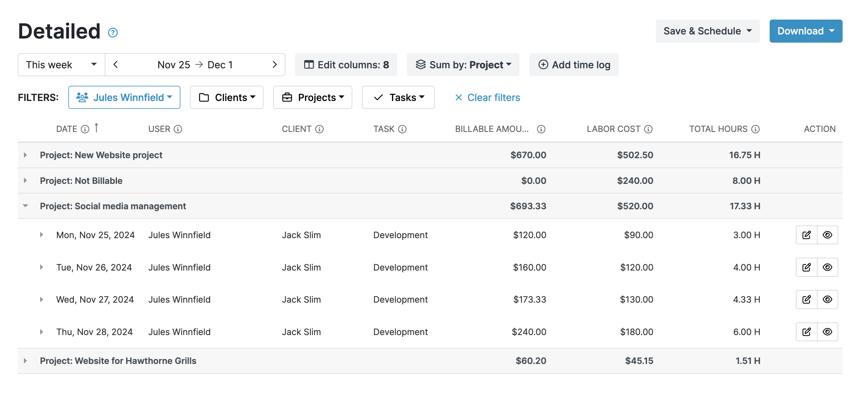Viewport: 868px width, 401px height.
Task: Click the briefcase icon in Projects filter
Action: (x=287, y=97)
